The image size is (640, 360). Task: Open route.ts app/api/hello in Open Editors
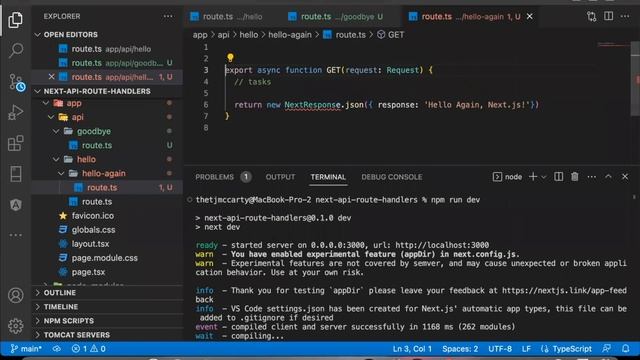point(107,49)
